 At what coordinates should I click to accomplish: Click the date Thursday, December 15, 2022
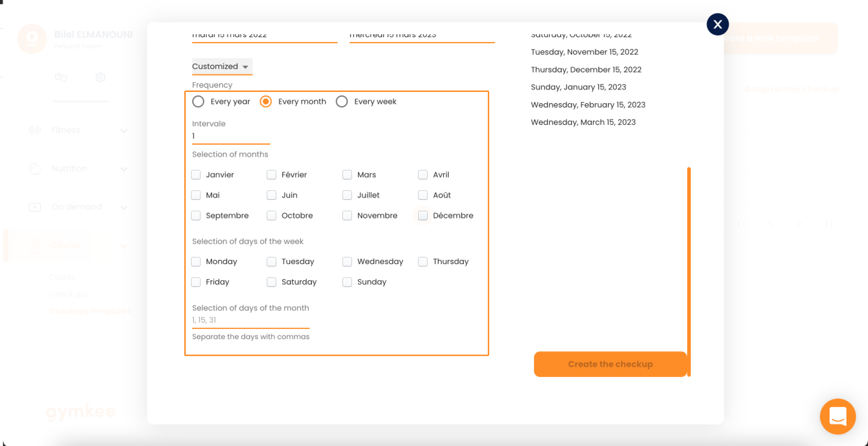click(x=586, y=70)
